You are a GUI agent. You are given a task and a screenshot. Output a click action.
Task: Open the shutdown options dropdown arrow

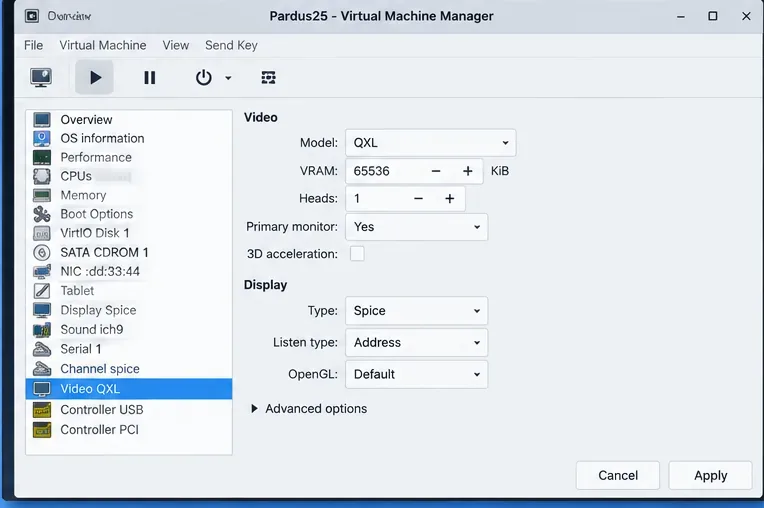(x=228, y=78)
